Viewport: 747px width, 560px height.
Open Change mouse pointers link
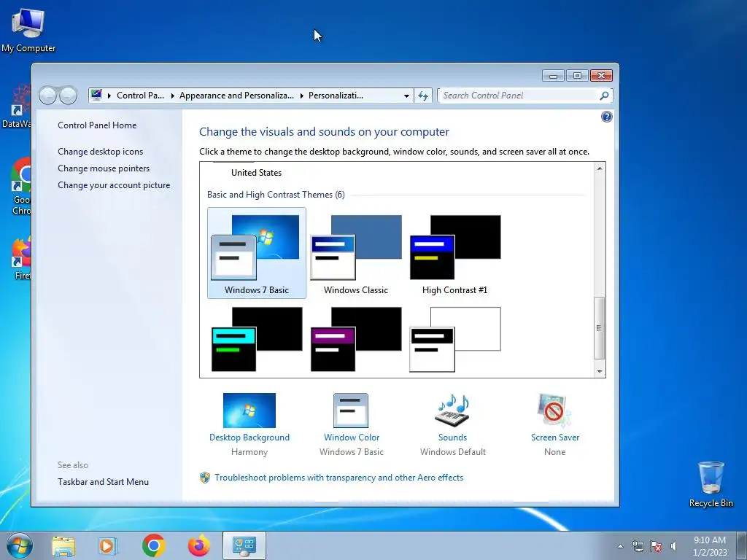104,168
